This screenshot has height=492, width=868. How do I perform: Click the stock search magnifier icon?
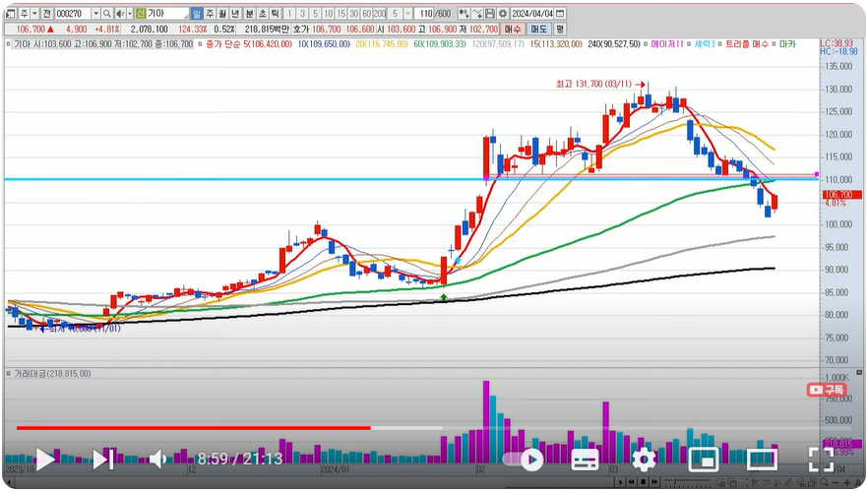coord(107,13)
